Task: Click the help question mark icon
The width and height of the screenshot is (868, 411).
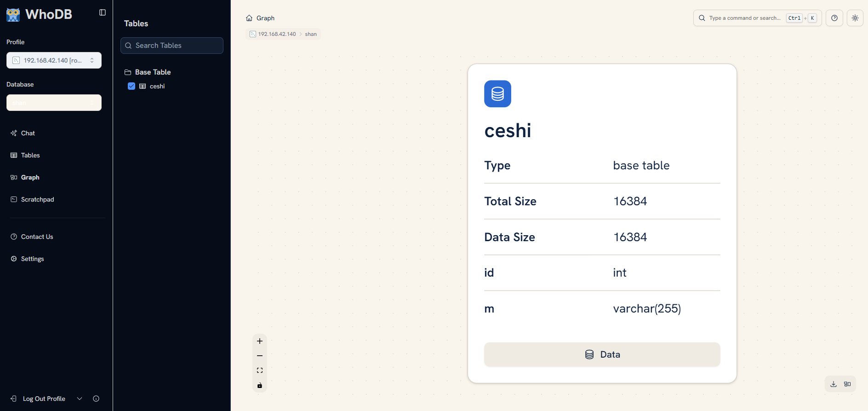Action: pyautogui.click(x=834, y=18)
